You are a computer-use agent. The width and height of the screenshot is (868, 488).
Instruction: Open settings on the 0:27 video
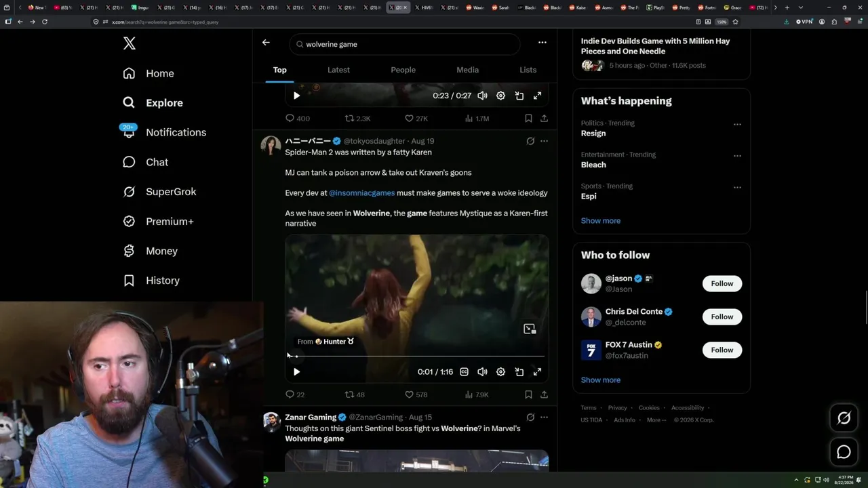tap(500, 96)
